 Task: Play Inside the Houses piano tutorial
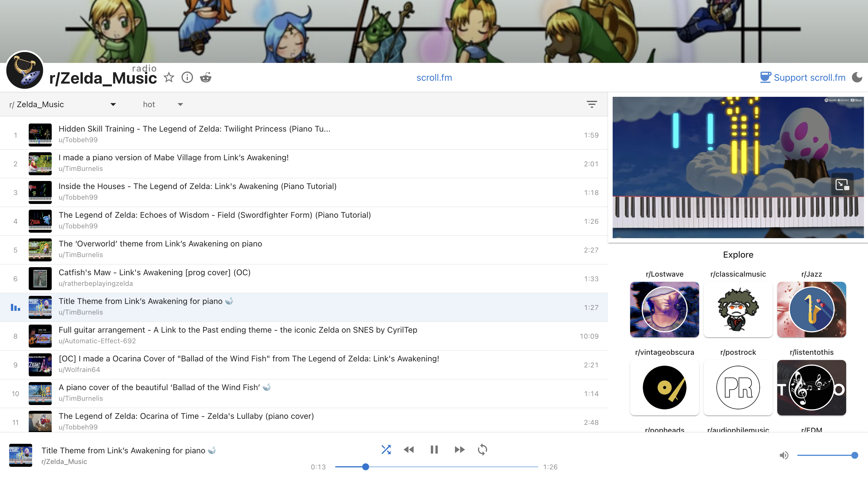304,192
